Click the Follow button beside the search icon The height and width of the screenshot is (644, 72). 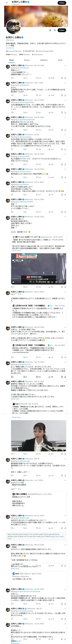click(x=62, y=30)
